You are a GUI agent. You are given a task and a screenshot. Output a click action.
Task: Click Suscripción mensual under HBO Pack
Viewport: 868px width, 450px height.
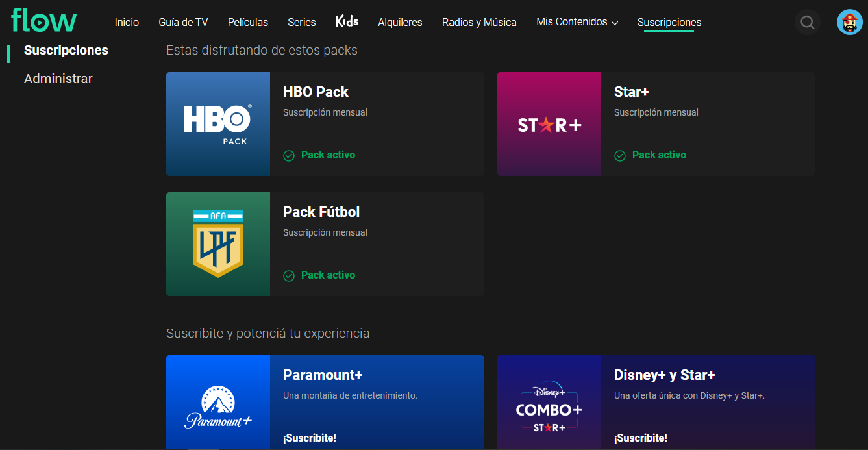point(325,112)
